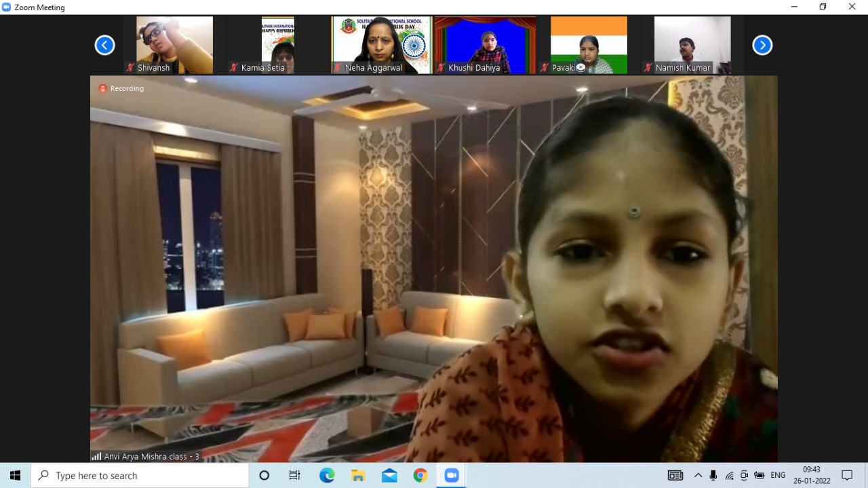
Task: Open News and interests in the taskbar
Action: point(675,475)
